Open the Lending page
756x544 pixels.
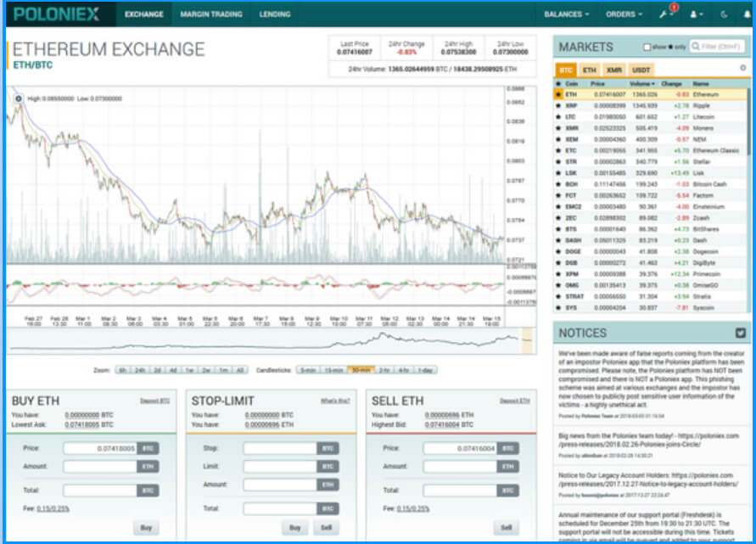point(275,14)
